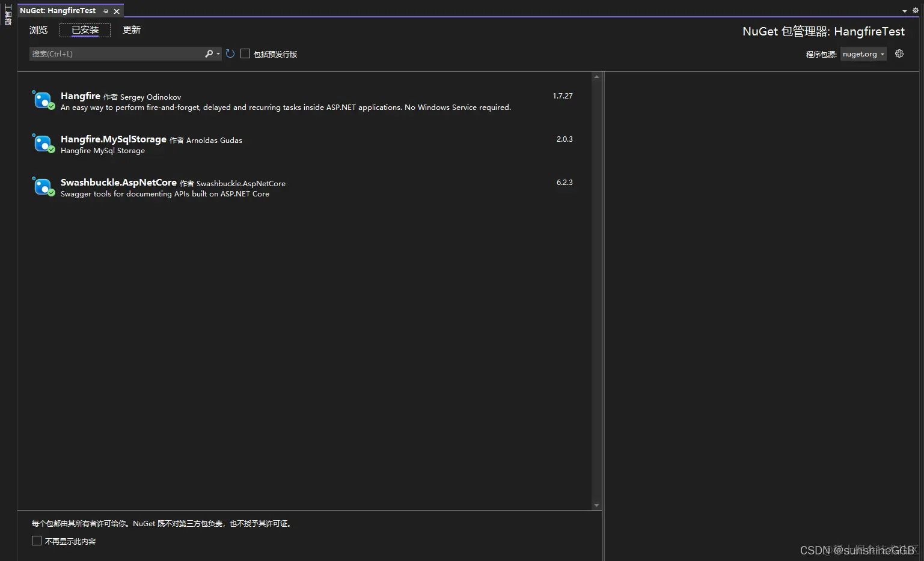Click the package list scrollbar down arrow
Screen dimensions: 924x561
596,506
